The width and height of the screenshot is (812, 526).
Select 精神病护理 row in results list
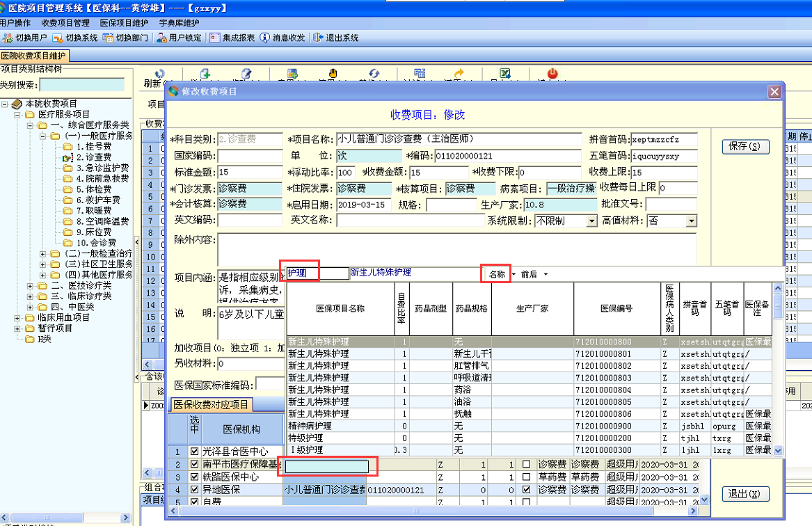(x=530, y=426)
